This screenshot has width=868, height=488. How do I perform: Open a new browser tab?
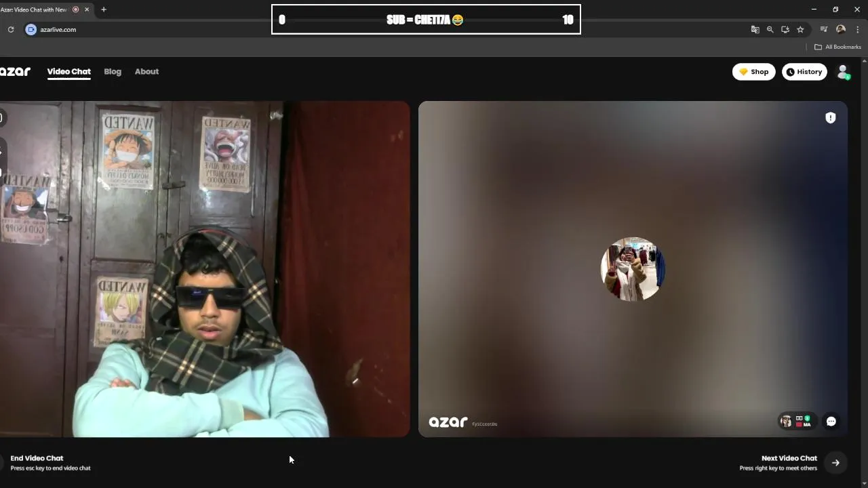tap(104, 9)
